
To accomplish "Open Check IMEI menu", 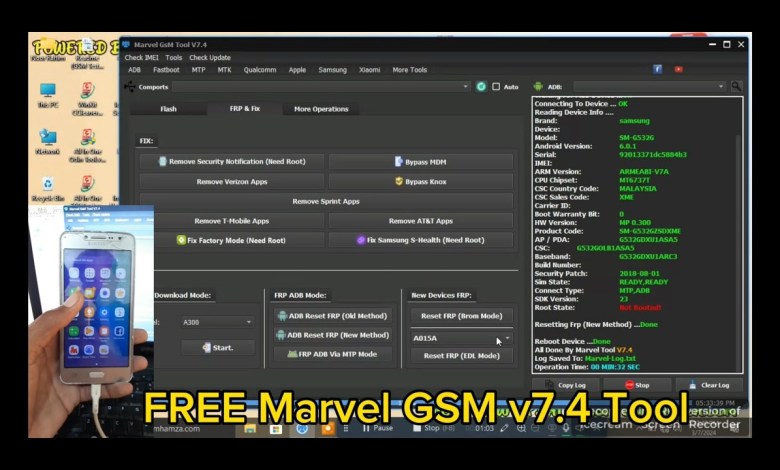I will pos(141,58).
